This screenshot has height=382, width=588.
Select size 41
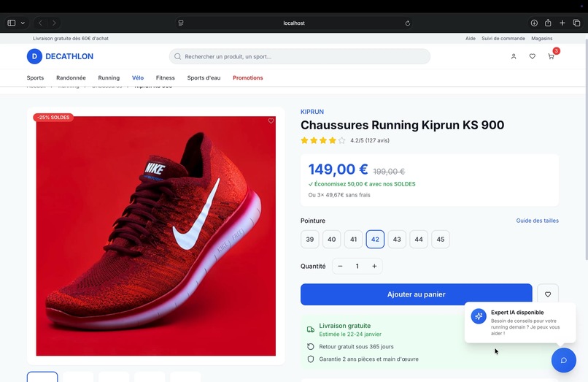tap(353, 240)
